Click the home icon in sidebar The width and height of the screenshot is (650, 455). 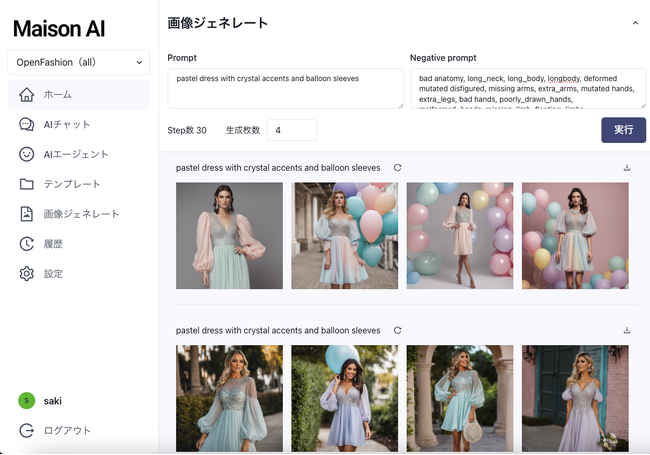coord(26,95)
